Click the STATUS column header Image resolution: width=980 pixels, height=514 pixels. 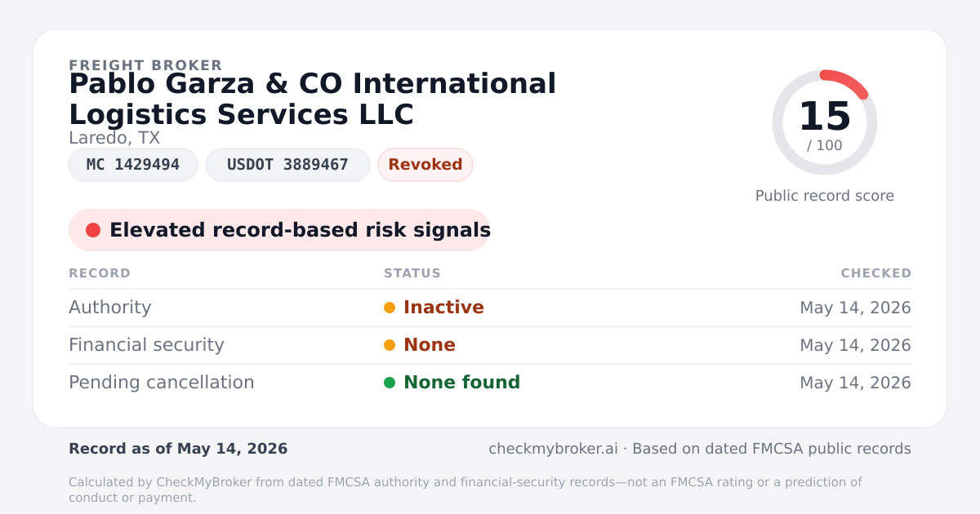click(x=412, y=273)
